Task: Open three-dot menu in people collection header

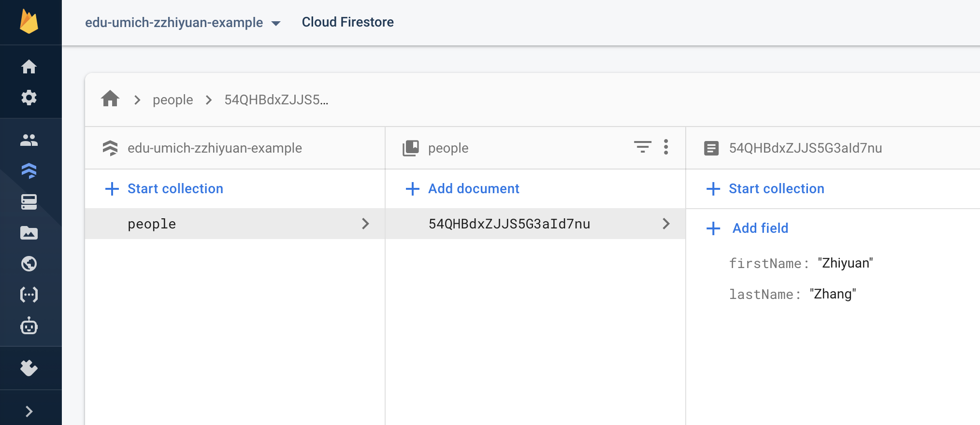Action: pos(666,147)
